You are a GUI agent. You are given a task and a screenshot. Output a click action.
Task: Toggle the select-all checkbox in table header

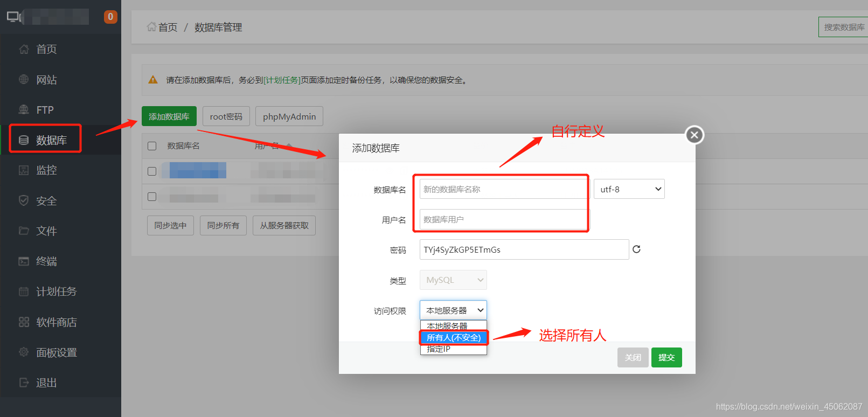152,146
